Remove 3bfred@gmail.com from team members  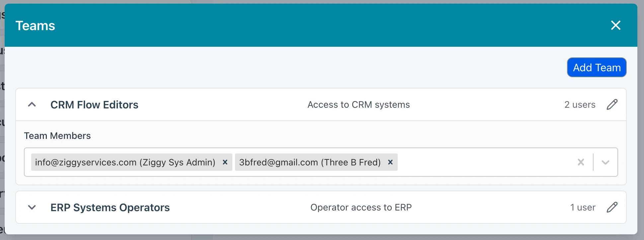390,162
